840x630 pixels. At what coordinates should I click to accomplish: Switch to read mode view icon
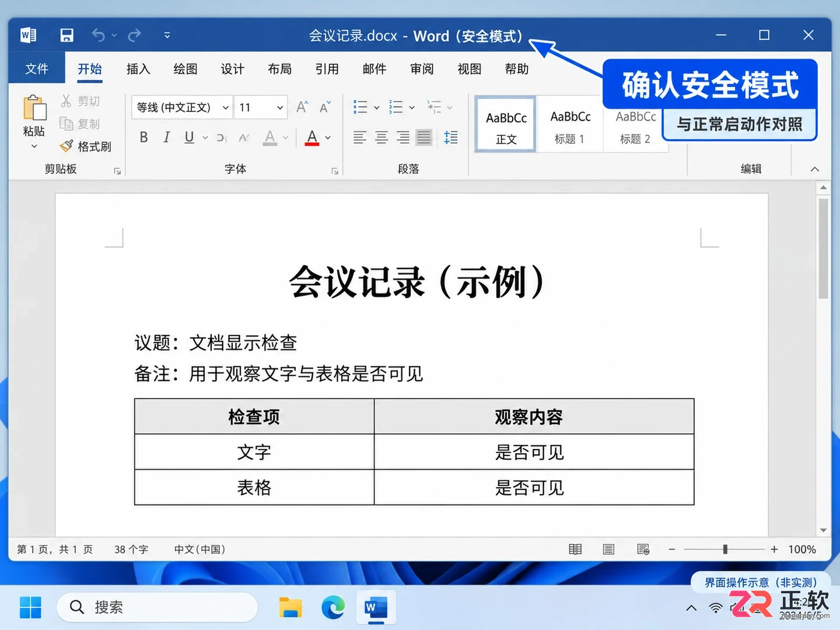coord(575,549)
